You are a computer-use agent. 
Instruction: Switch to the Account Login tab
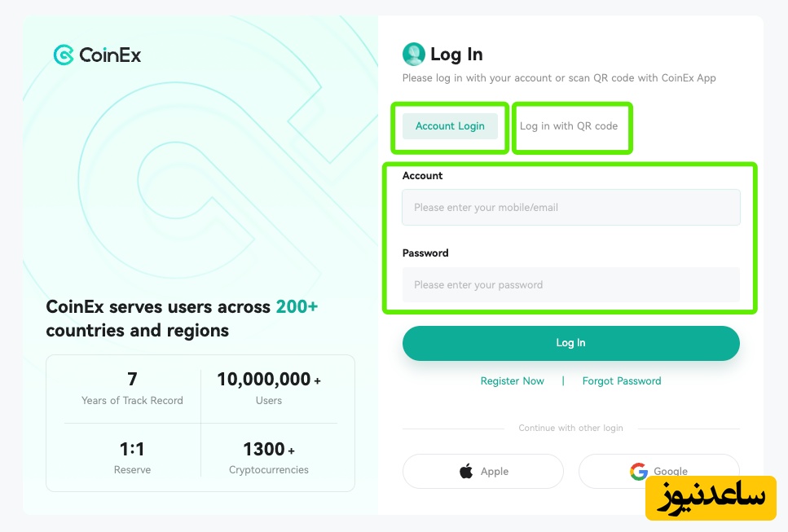(450, 126)
